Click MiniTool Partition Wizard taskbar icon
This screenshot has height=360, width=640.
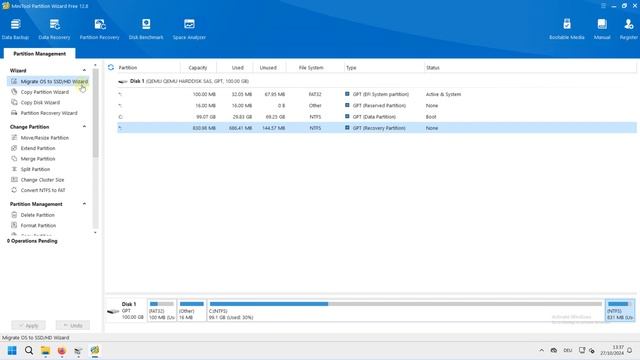(x=95, y=350)
